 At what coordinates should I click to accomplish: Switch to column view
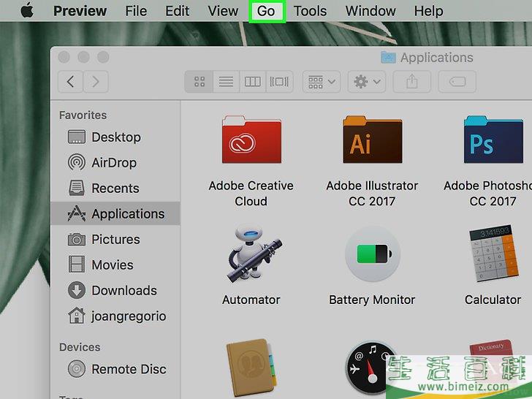[253, 81]
